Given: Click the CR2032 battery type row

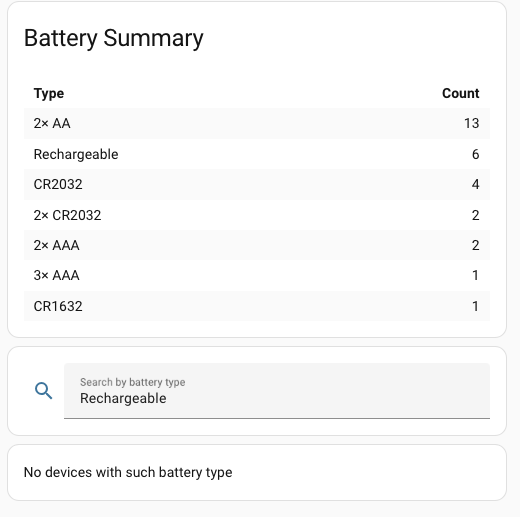Looking at the screenshot, I should (257, 184).
